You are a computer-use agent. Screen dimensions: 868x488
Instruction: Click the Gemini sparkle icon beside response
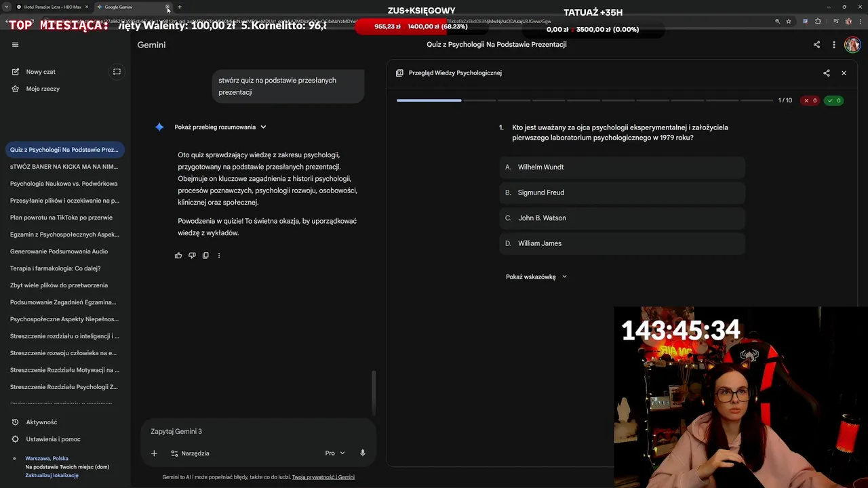[159, 127]
